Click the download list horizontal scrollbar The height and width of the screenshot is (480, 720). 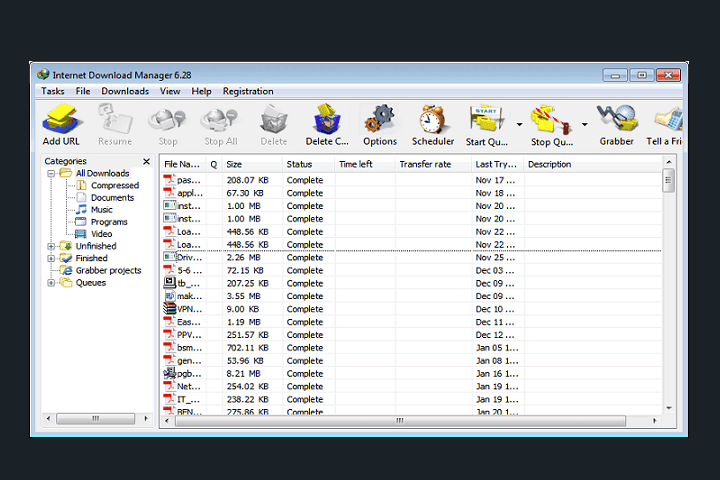tap(400, 421)
